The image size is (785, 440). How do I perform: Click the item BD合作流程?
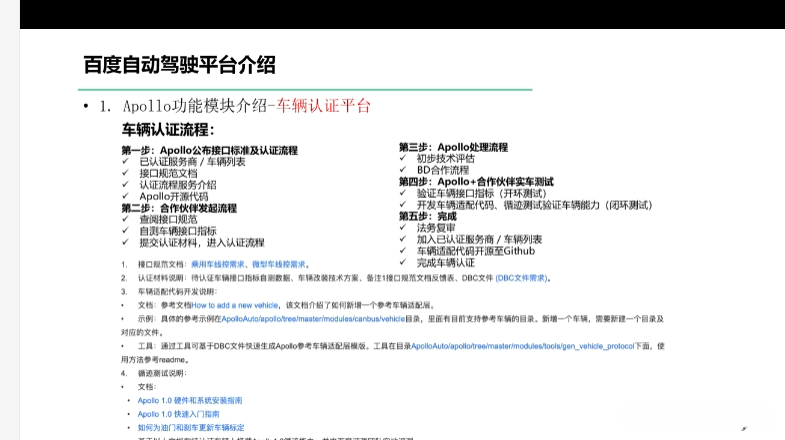pyautogui.click(x=443, y=170)
